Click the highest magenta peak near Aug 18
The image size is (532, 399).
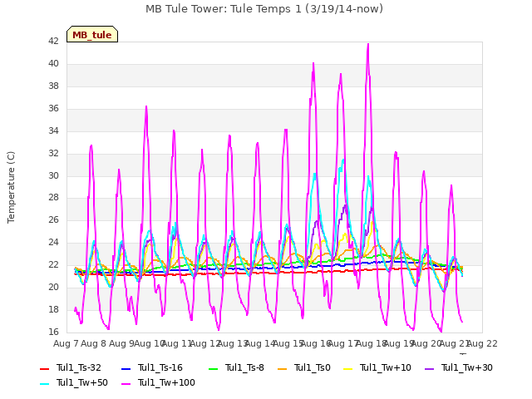[x=368, y=44]
